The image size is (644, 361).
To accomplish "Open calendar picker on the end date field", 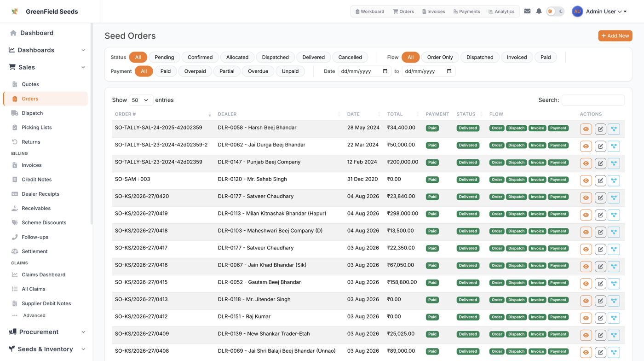I will (449, 71).
